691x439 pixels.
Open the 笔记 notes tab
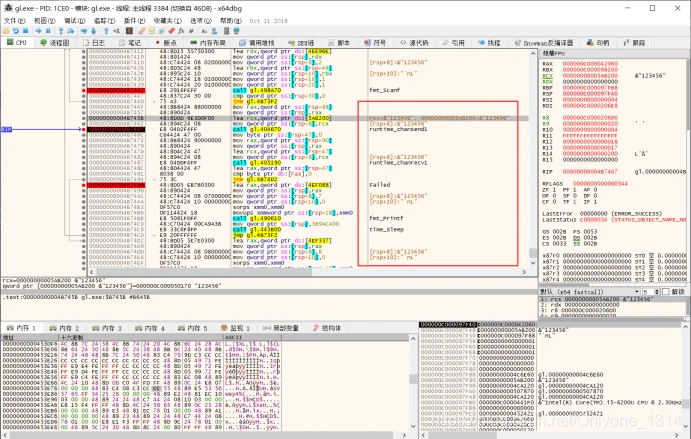130,43
